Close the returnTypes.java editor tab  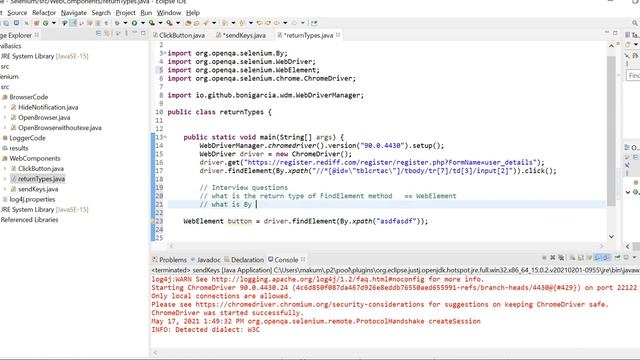[x=338, y=35]
